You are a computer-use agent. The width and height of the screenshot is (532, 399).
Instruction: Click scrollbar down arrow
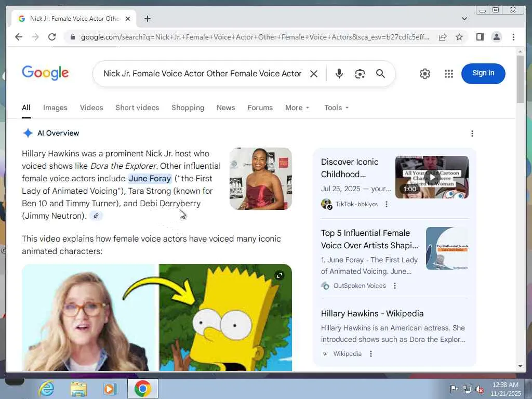[521, 366]
